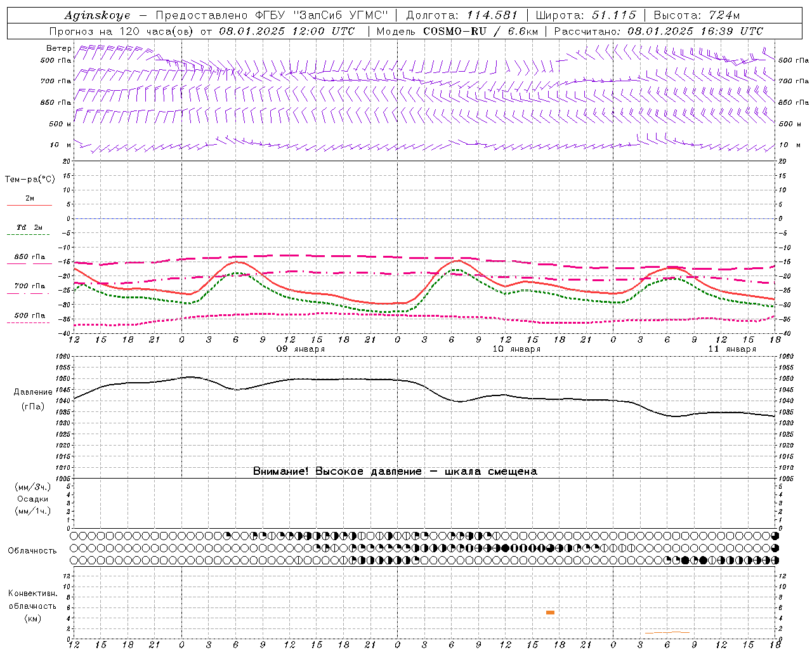Click the 09 января date label

[301, 349]
